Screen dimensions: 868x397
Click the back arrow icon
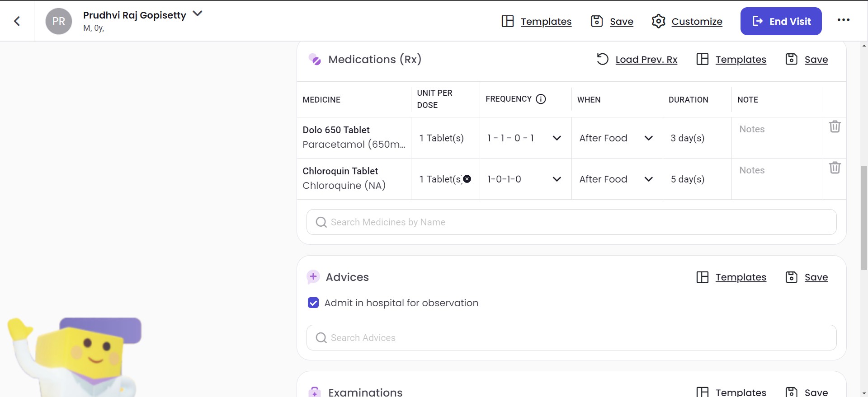(x=17, y=21)
